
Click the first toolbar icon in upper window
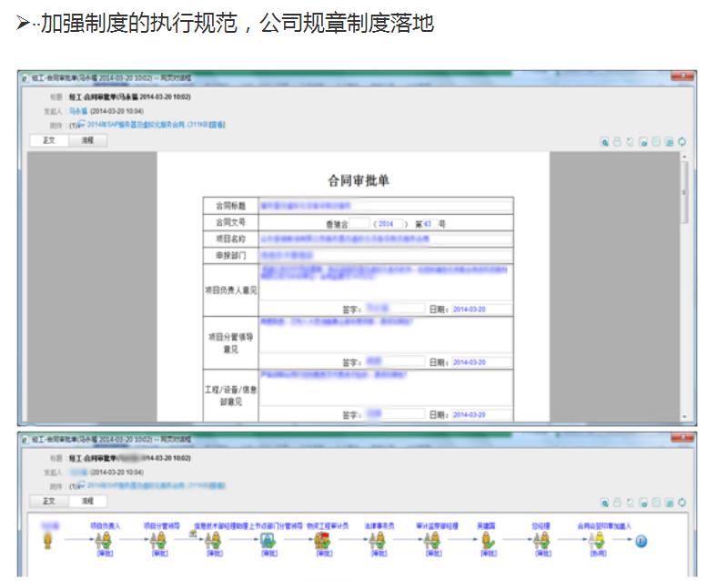pos(604,142)
